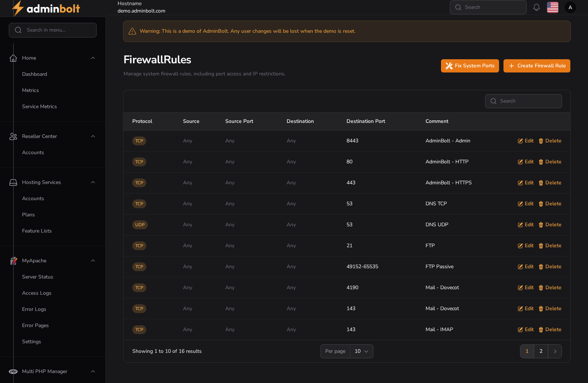Collapse the Hosting Services section
The height and width of the screenshot is (383, 588).
(93, 182)
